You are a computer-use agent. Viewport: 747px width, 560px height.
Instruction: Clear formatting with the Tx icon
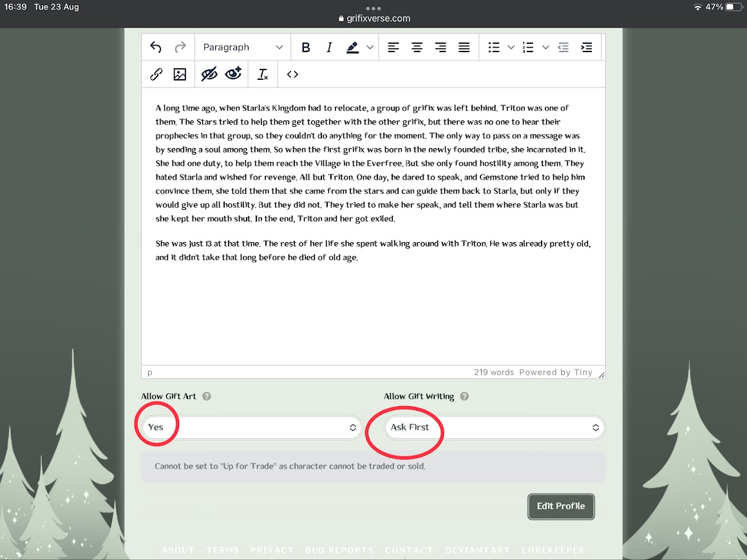pyautogui.click(x=263, y=74)
